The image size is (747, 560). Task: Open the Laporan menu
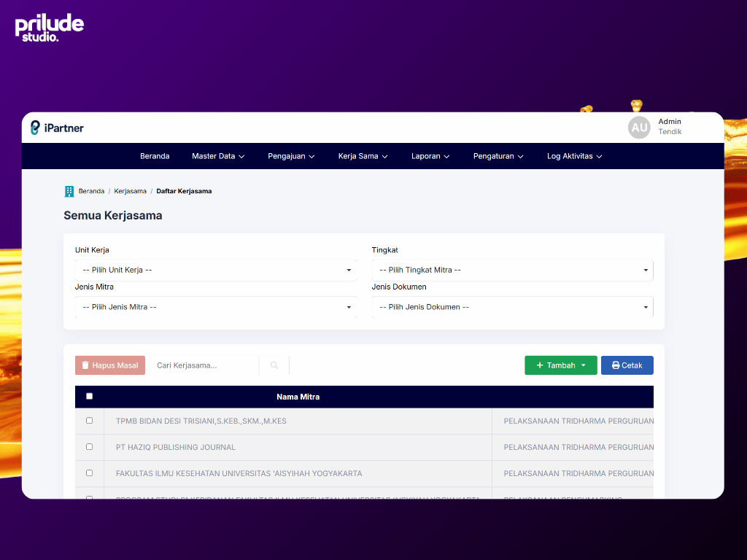coord(430,156)
